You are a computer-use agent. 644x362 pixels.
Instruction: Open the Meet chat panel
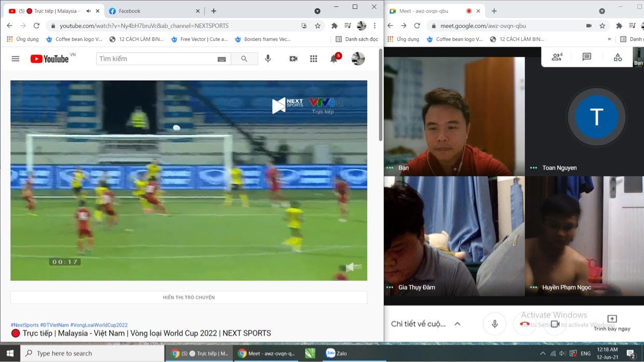[x=587, y=57]
